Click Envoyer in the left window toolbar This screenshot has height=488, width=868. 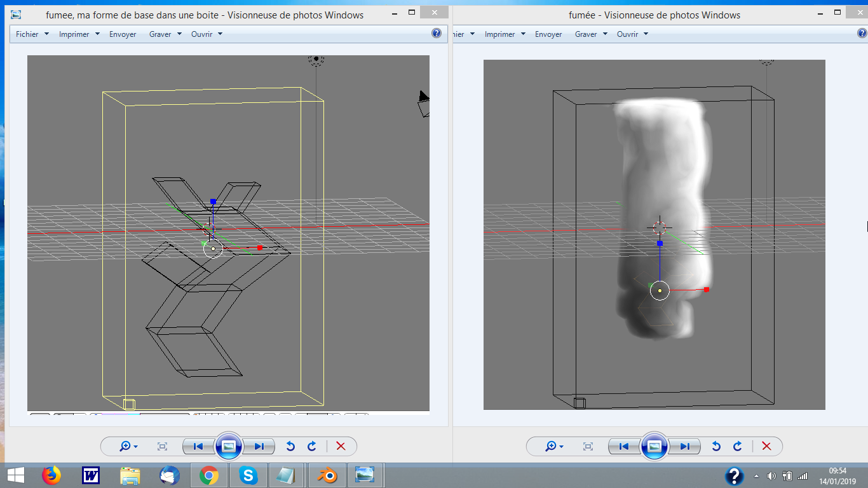123,34
